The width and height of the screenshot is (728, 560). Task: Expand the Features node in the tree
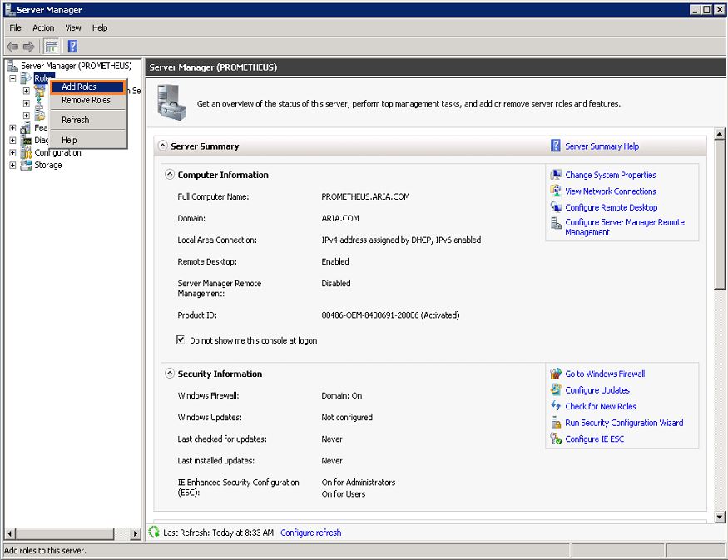tap(12, 128)
